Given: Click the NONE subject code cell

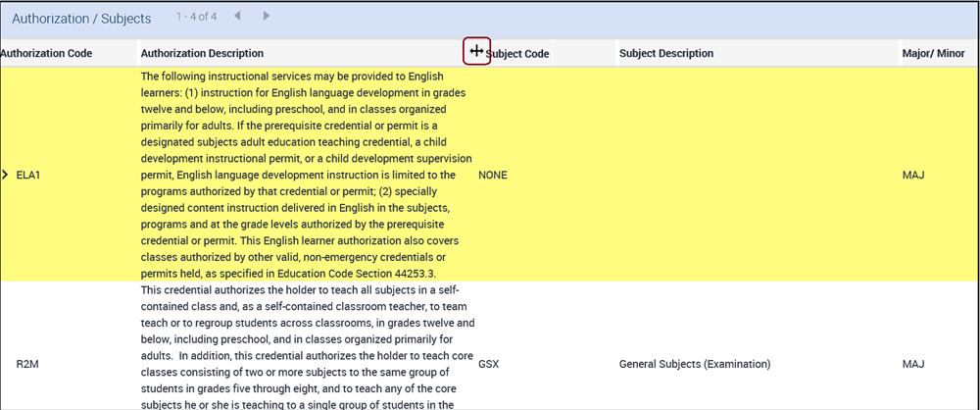Looking at the screenshot, I should point(493,175).
